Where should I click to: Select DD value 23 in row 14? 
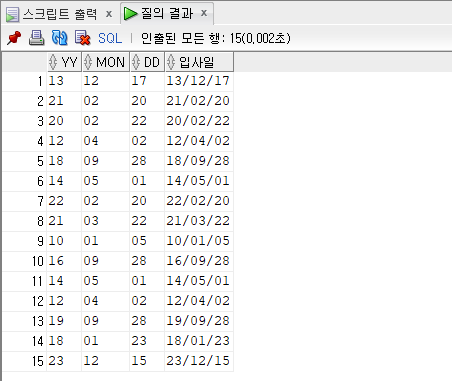point(147,341)
